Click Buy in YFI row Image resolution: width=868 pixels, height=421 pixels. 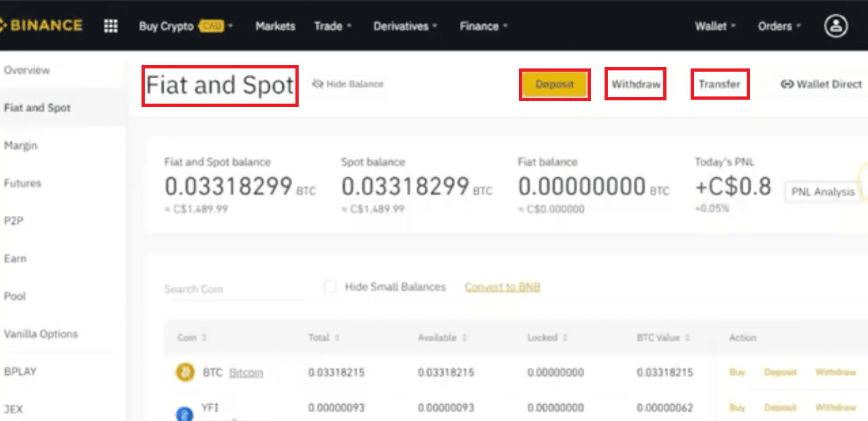tap(737, 408)
